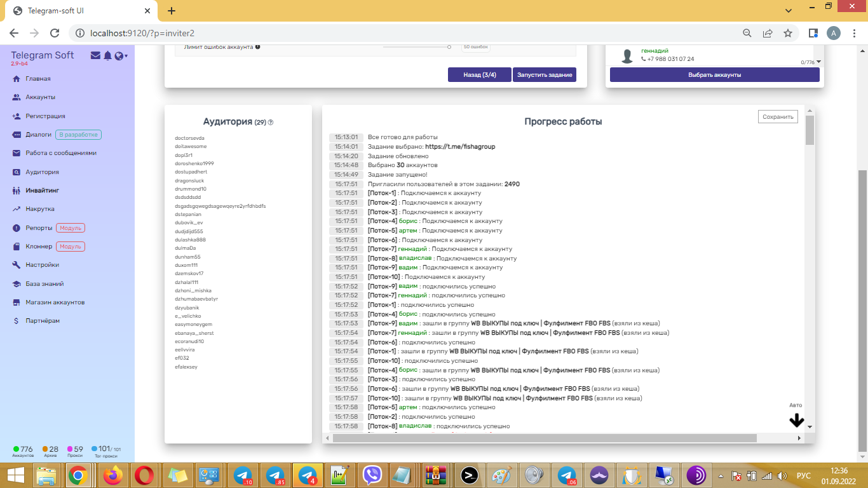Viewport: 868px width, 488px height.
Task: Go to Главная home page
Action: (38, 79)
